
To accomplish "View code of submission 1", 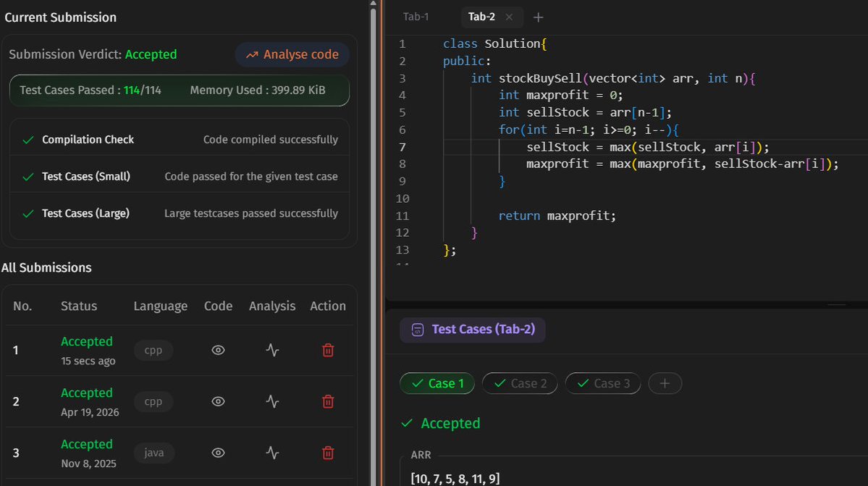I will click(x=218, y=350).
